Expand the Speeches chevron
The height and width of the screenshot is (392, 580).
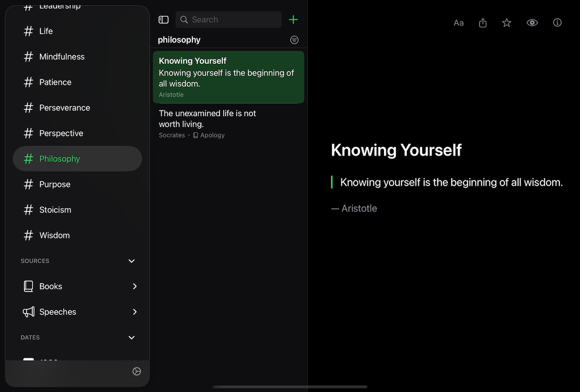[x=135, y=312]
